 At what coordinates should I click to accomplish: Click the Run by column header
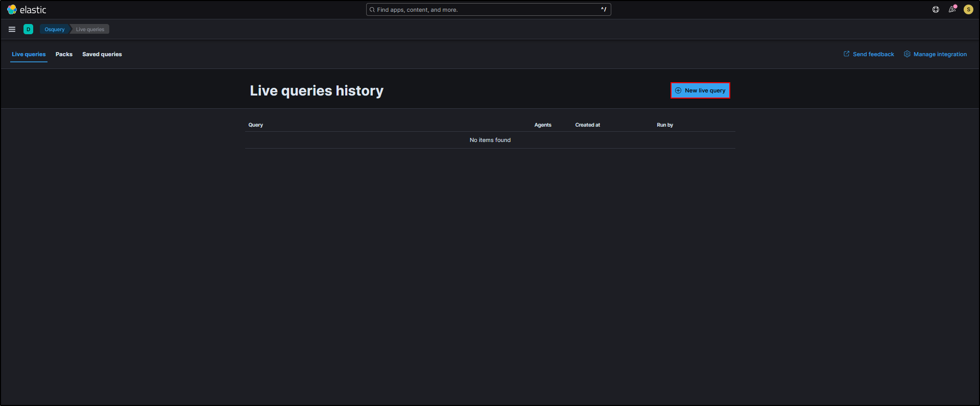tap(664, 125)
